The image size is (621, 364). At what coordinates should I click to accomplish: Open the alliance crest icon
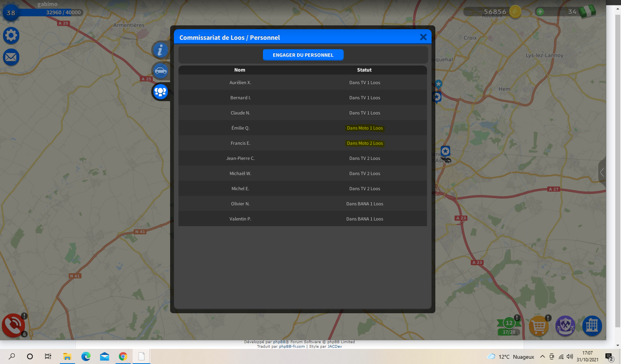click(x=565, y=326)
